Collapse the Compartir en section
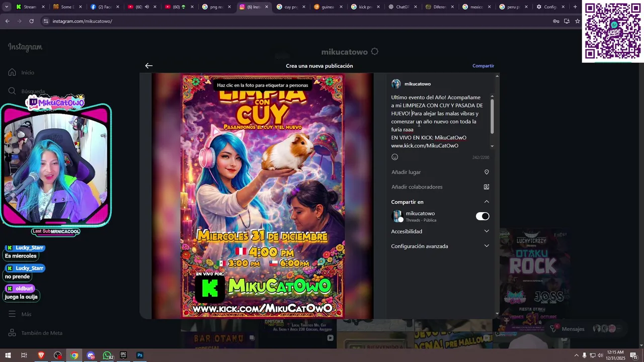The image size is (644, 362). (x=487, y=202)
